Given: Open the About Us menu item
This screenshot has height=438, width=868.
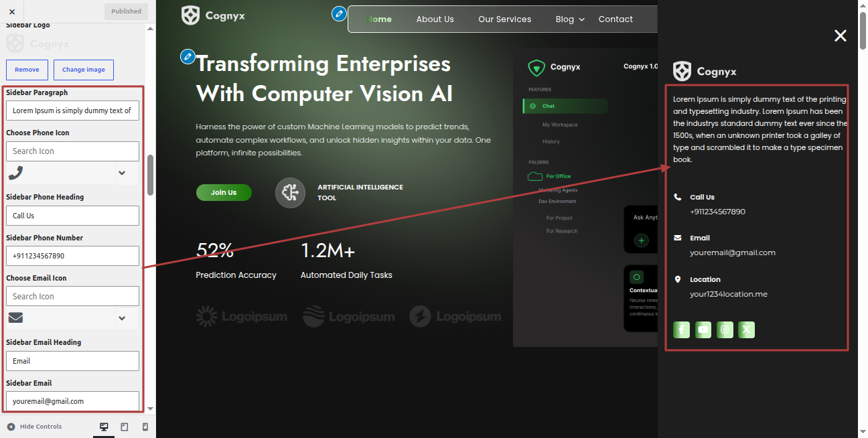Looking at the screenshot, I should point(435,19).
